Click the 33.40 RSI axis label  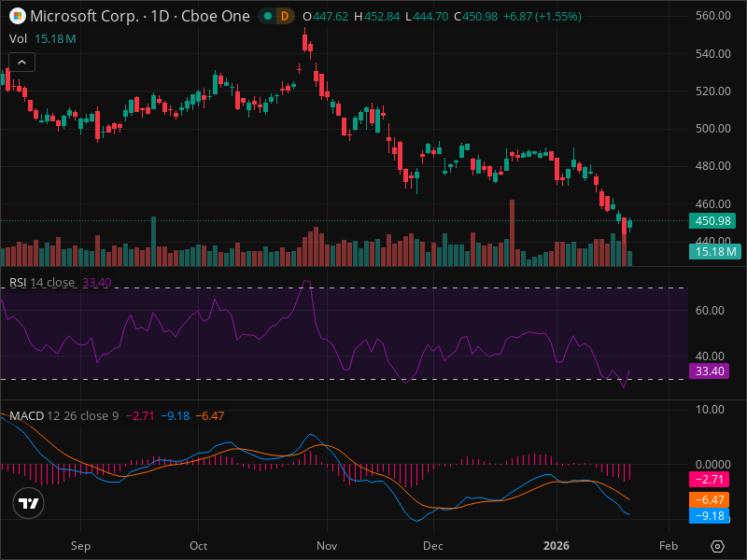tap(710, 371)
